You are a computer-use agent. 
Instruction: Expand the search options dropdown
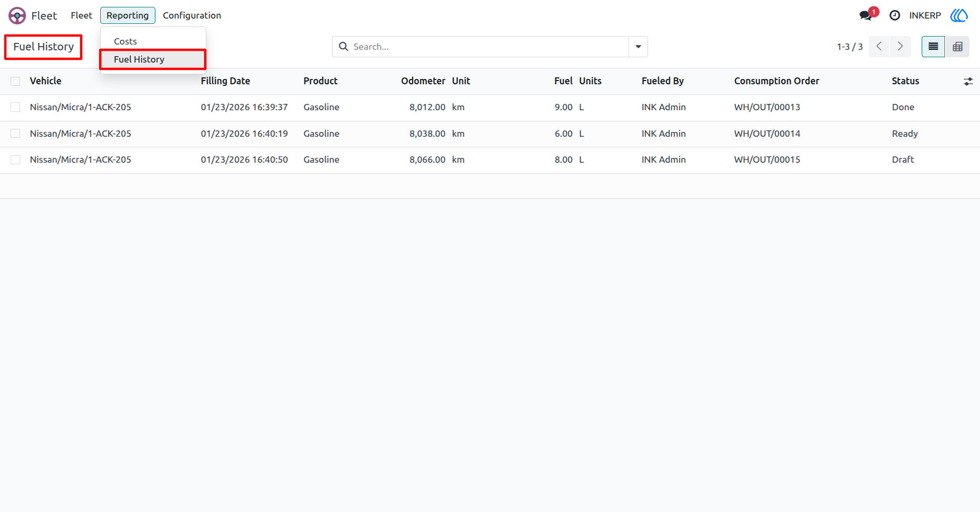click(638, 47)
